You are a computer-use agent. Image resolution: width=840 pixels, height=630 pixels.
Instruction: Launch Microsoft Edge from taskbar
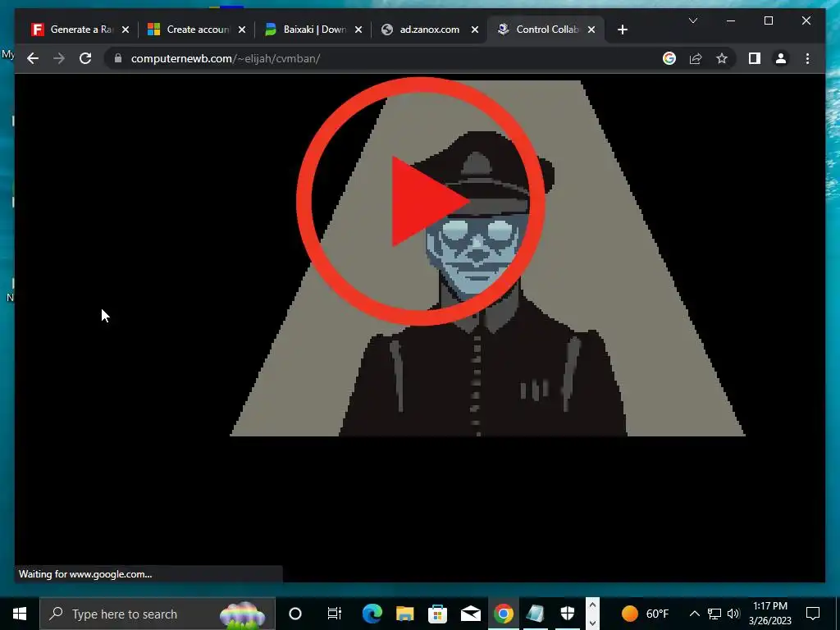(372, 614)
